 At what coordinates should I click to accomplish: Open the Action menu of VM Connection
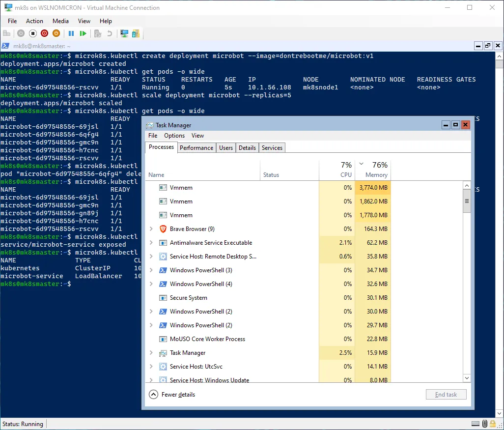pos(34,21)
